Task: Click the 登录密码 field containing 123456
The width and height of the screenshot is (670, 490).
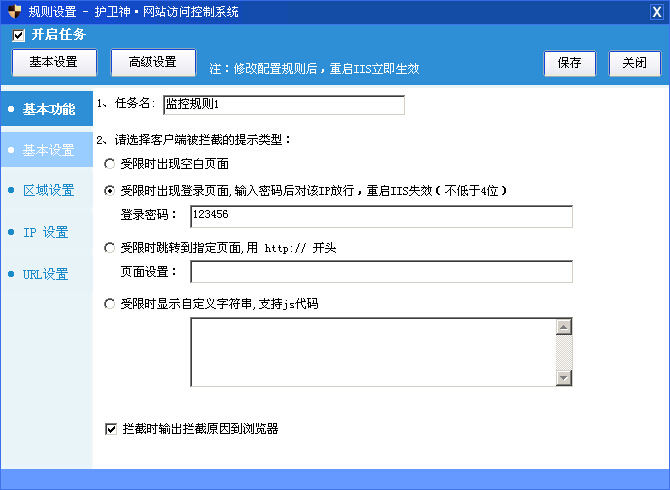Action: click(381, 216)
